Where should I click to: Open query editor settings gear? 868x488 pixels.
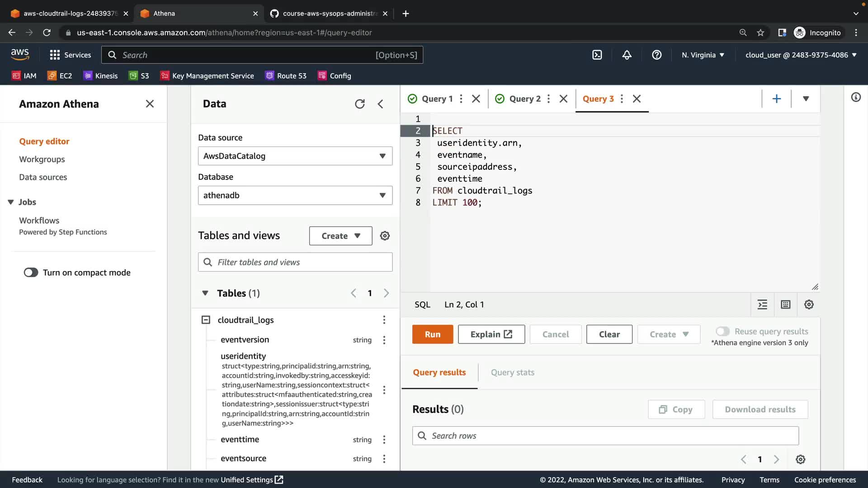click(x=809, y=305)
